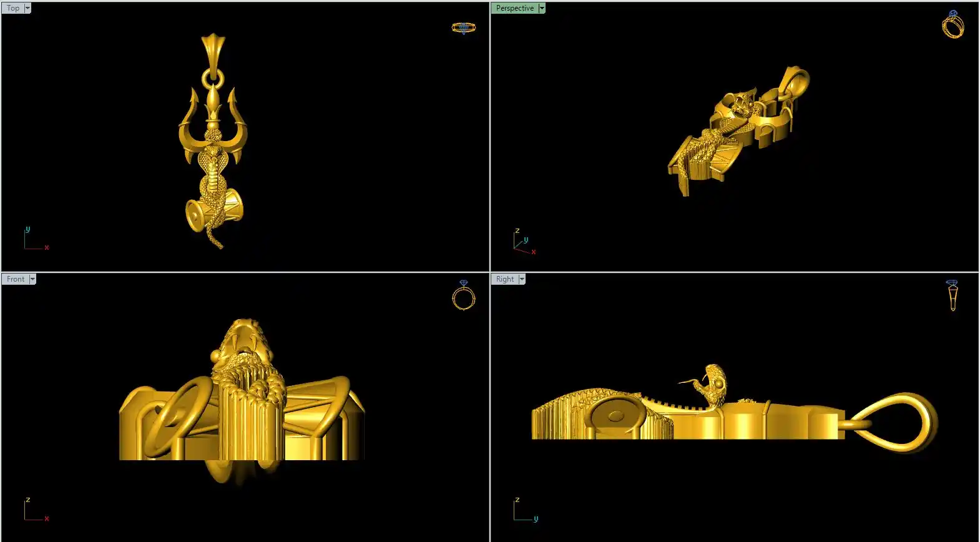Click the front-facing ring icon in Front viewport

coord(463,295)
